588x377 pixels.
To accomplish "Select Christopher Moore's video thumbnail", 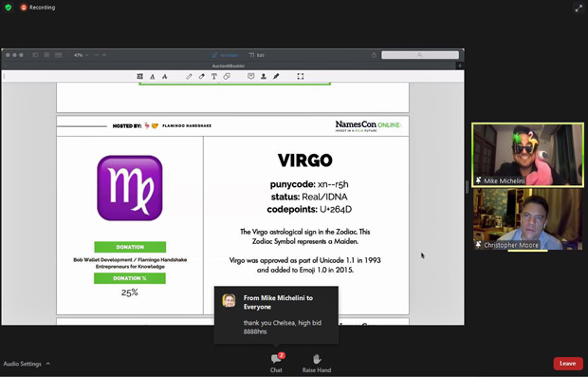I will tap(527, 219).
